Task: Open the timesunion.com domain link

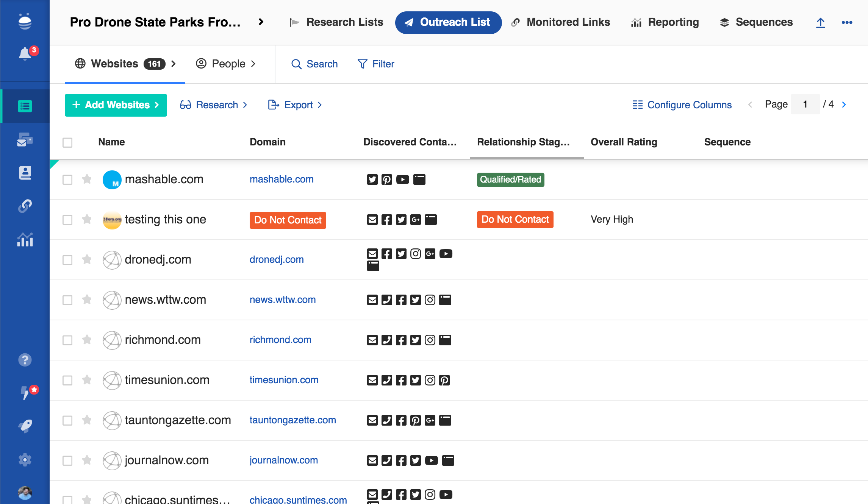Action: [x=284, y=380]
